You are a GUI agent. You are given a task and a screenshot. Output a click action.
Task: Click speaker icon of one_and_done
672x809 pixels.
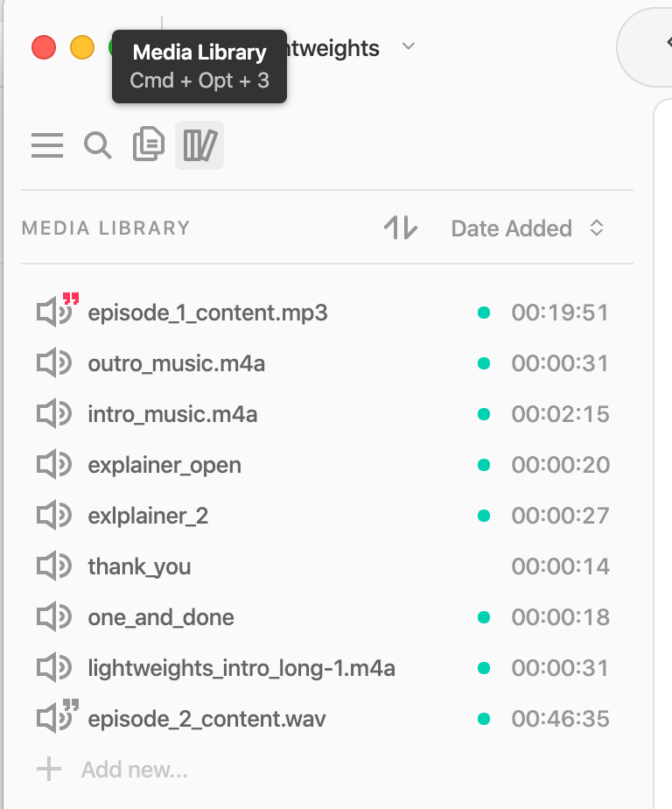[x=54, y=617]
